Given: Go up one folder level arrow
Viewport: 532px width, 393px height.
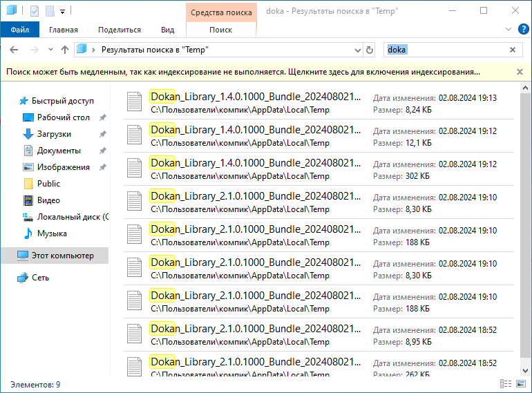Looking at the screenshot, I should pos(65,50).
